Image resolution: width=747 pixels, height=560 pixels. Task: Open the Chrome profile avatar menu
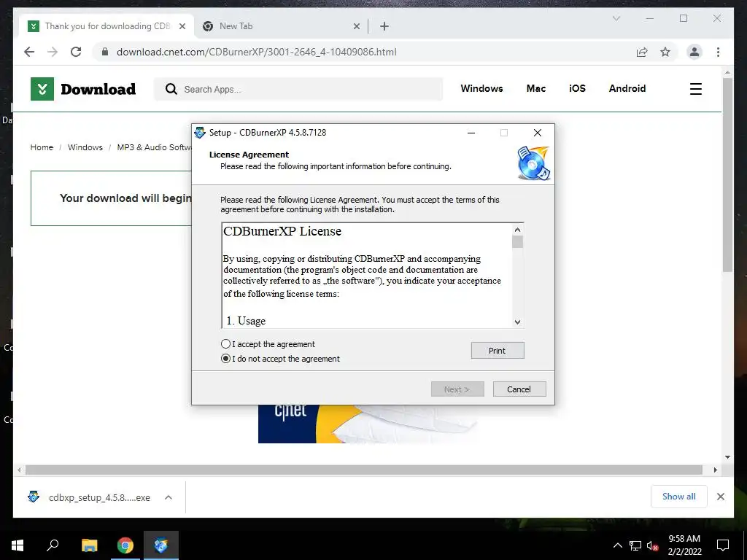(694, 52)
